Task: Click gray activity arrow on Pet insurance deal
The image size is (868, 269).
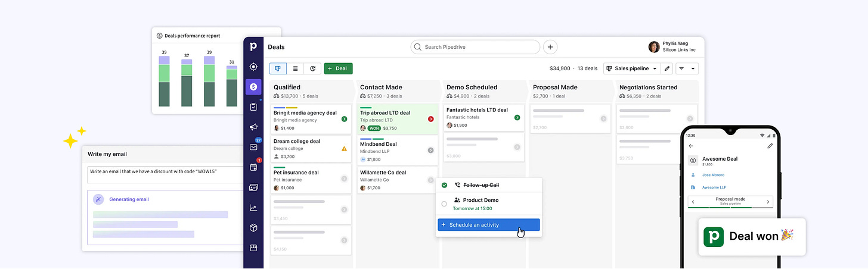Action: [x=344, y=179]
